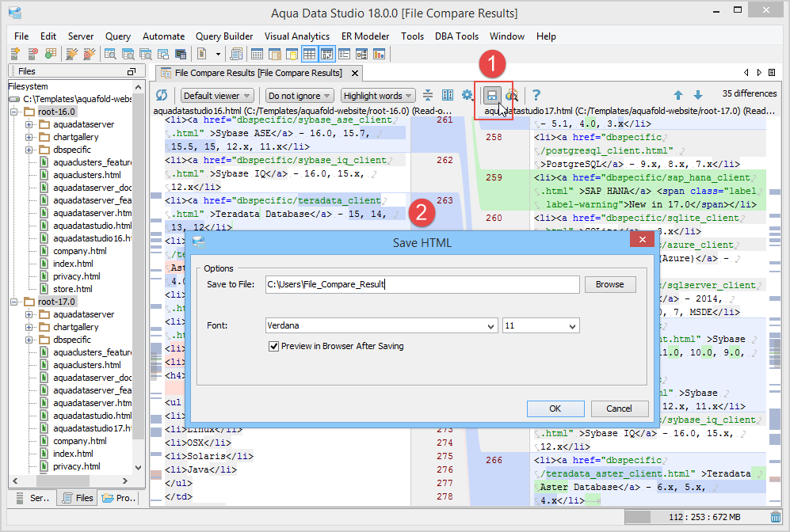The height and width of the screenshot is (532, 790).
Task: Jump to the previous difference arrow
Action: click(x=678, y=95)
